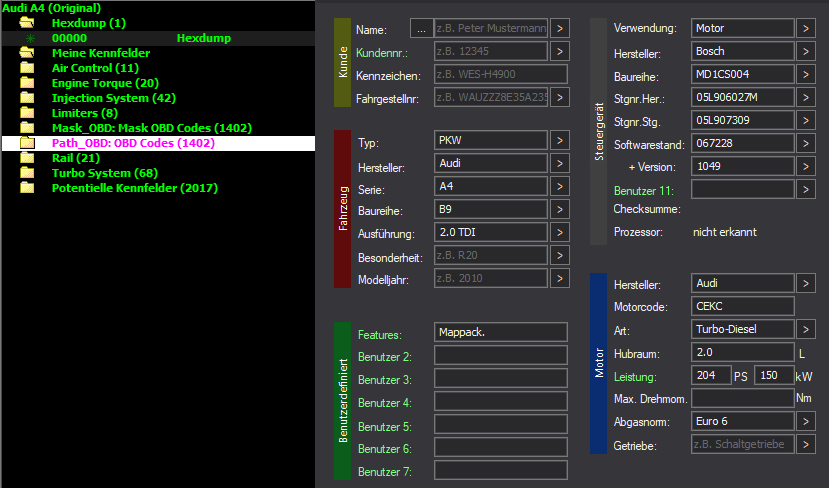Open Potentielle Kennfelder (2017) entry
The image size is (829, 488).
(135, 188)
